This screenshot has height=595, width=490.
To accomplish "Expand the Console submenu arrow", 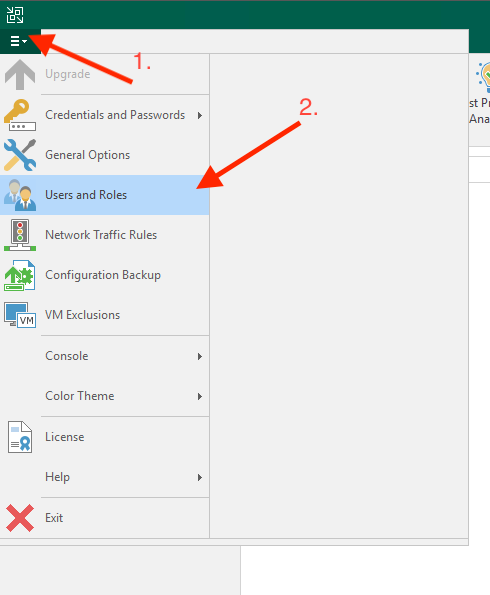I will pos(200,356).
